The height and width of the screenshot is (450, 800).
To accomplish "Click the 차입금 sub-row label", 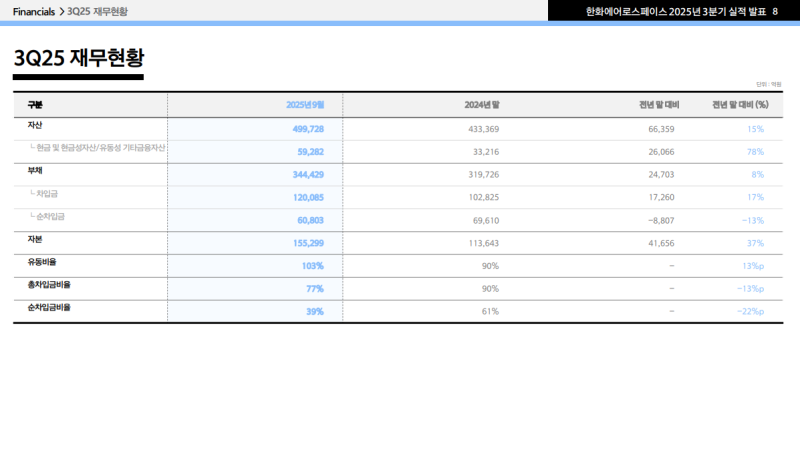I will tap(48, 194).
